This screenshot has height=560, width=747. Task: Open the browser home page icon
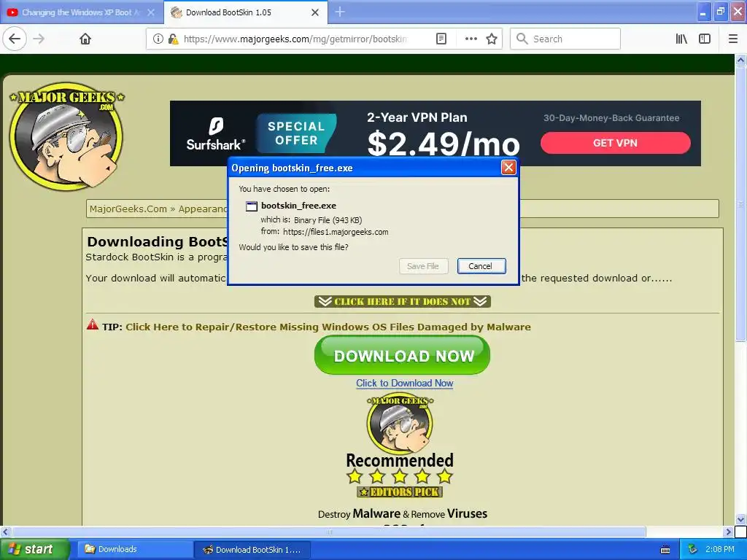85,39
